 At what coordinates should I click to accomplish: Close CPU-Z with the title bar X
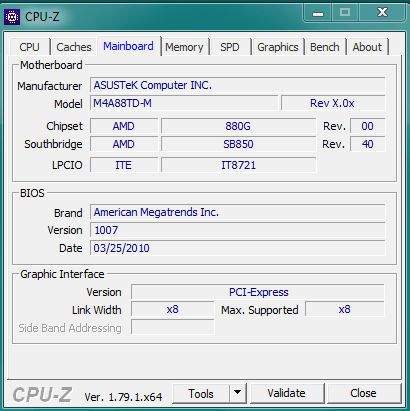point(382,13)
